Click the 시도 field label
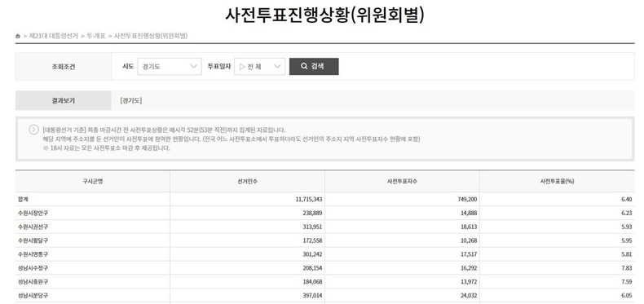This screenshot has height=304, width=644. click(128, 66)
